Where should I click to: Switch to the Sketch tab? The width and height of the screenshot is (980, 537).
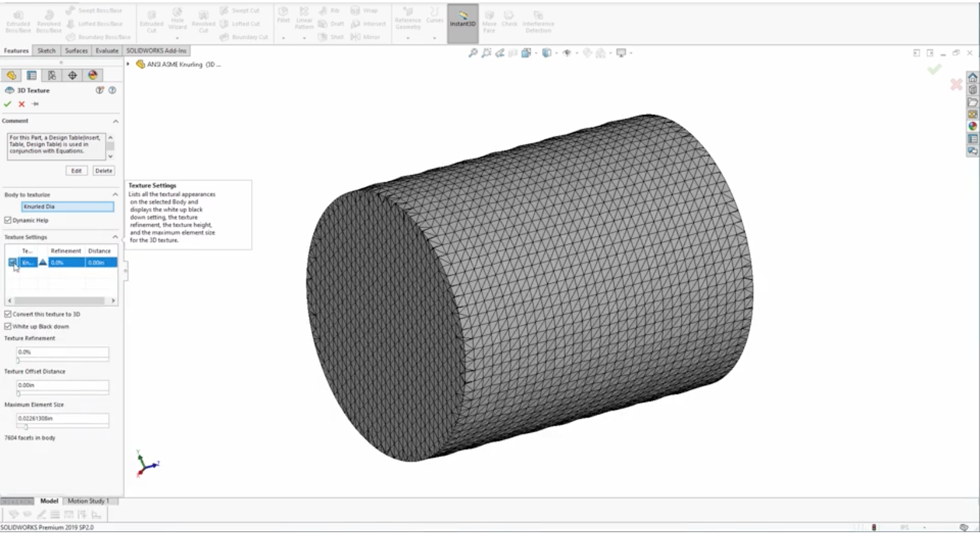[x=47, y=51]
